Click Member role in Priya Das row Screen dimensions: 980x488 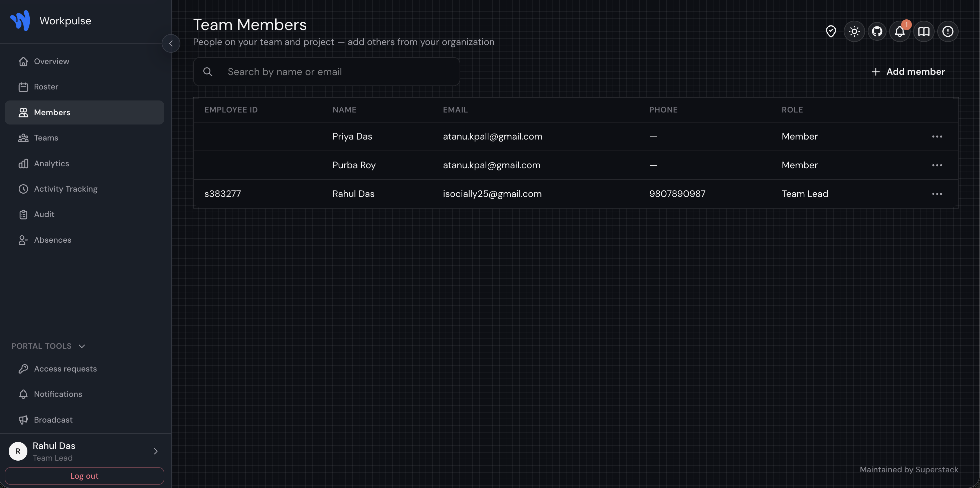point(799,137)
